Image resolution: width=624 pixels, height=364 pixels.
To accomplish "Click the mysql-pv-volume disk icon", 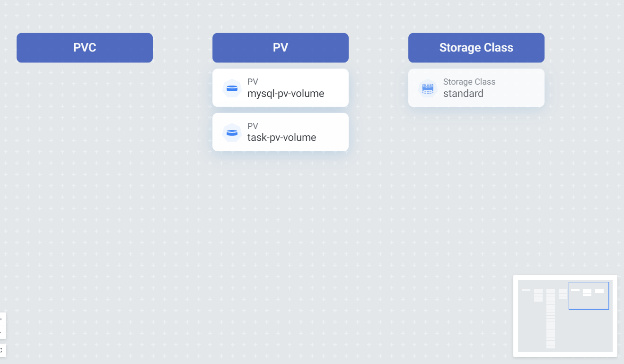I will (232, 88).
